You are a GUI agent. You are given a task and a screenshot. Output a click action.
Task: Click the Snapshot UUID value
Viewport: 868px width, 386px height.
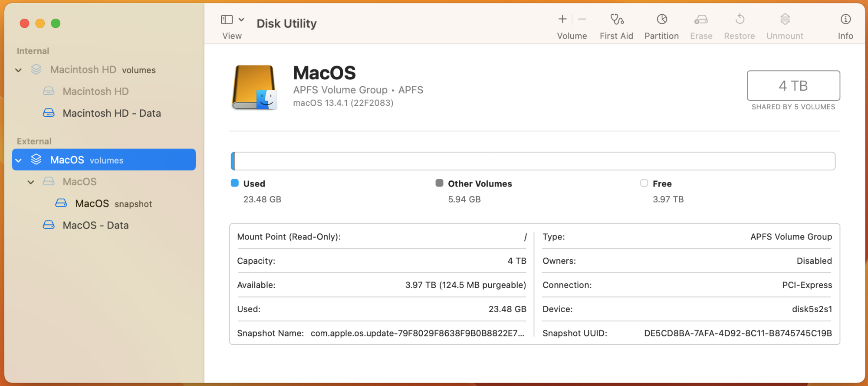pos(738,333)
